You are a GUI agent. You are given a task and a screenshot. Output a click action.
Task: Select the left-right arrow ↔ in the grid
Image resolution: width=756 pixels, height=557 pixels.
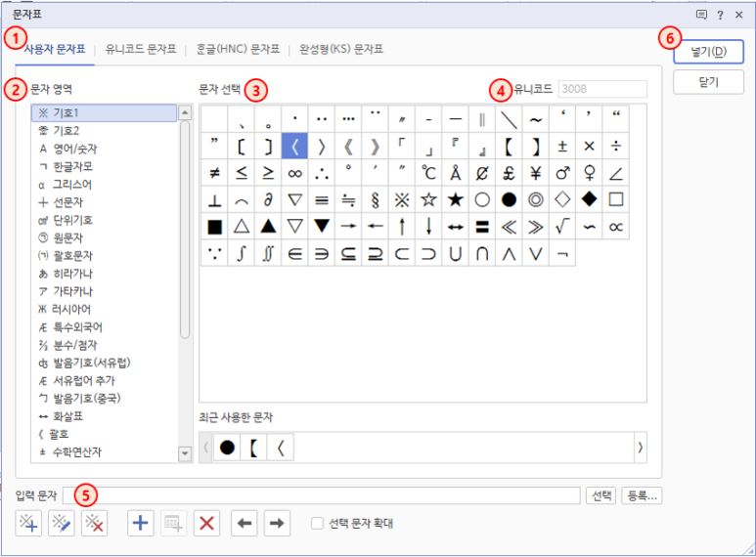coord(456,226)
